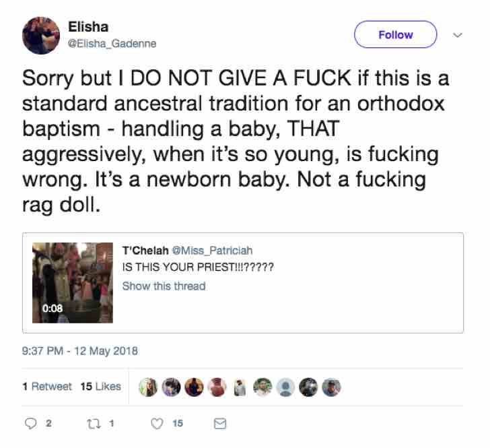Open Elisha's profile picture avatar
This screenshot has width=490, height=448.
coord(42,35)
